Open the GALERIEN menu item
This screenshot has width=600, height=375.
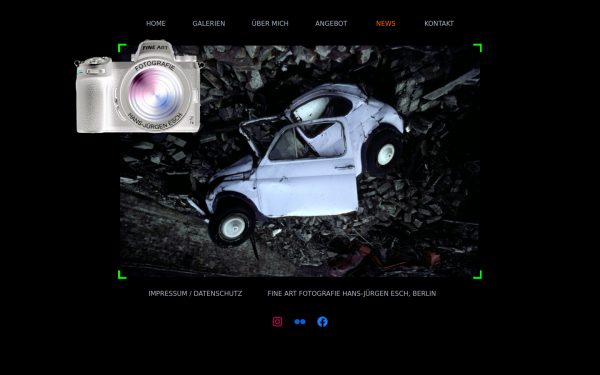[x=209, y=24]
